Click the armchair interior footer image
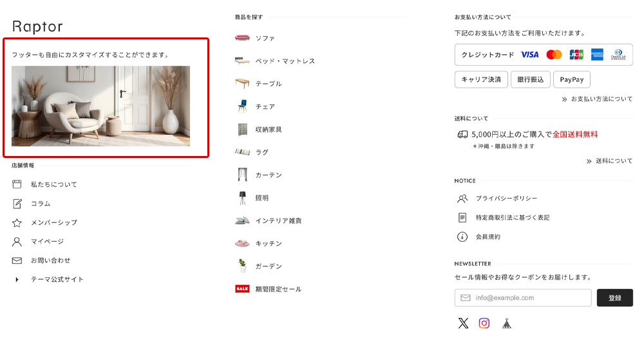This screenshot has width=644, height=345. [x=100, y=106]
